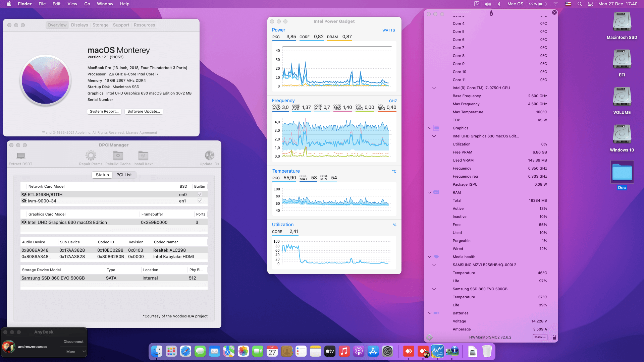Open System Preferences in Dock
644x362 pixels.
[x=387, y=351]
